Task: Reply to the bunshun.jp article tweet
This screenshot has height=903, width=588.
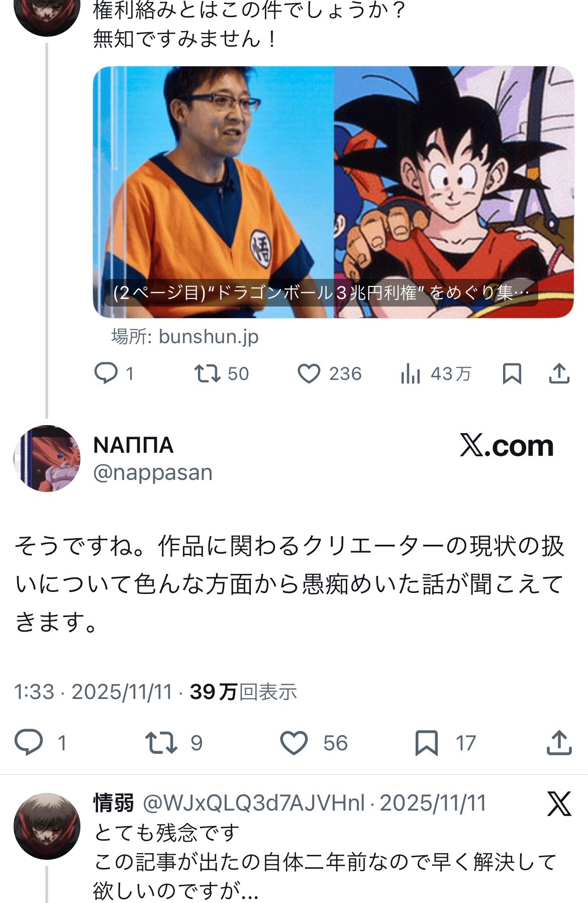Action: (106, 373)
